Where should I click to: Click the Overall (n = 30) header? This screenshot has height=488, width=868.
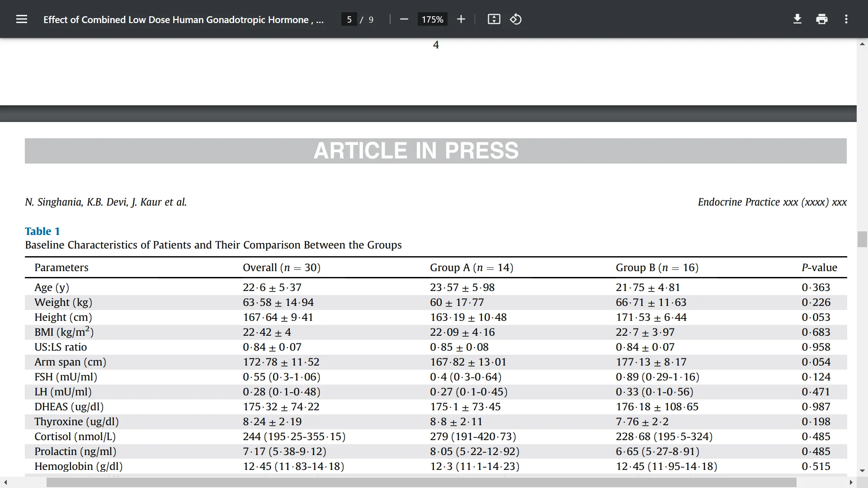282,267
